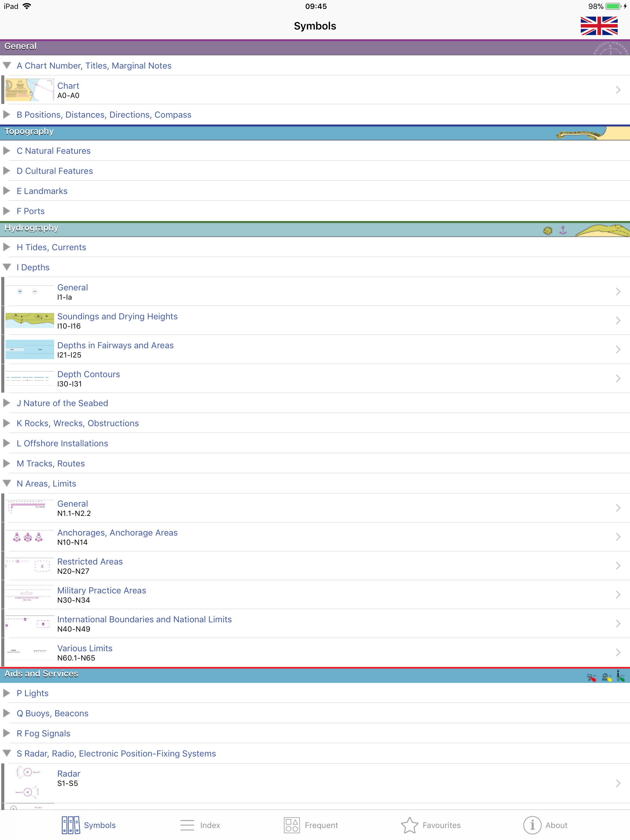Tap the Symbols binders icon
Screen dimensions: 630x840
click(x=71, y=825)
